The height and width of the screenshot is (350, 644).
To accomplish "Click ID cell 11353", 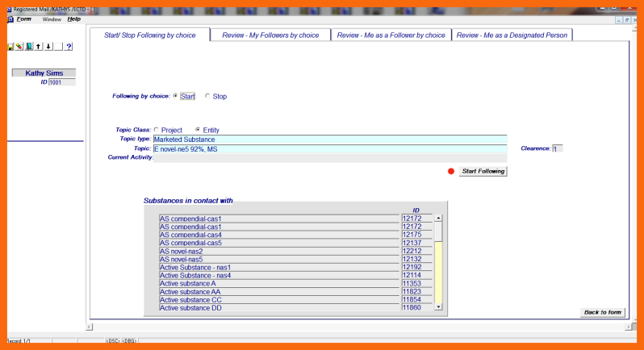I will [417, 284].
